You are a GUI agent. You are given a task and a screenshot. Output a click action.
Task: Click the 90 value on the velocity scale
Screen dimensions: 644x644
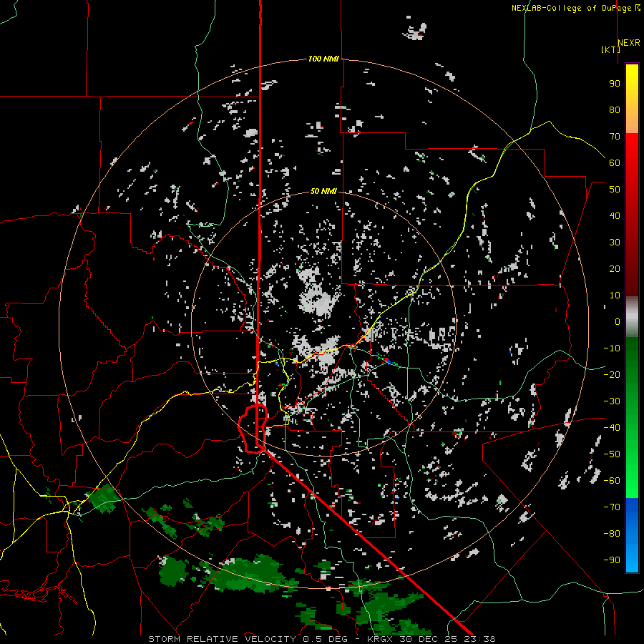[615, 84]
